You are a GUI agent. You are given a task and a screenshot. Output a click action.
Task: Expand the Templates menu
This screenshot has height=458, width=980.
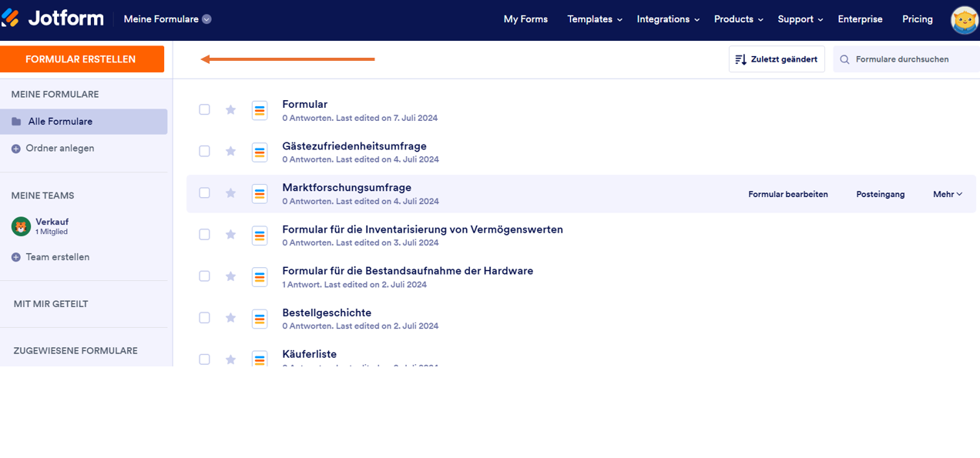click(594, 18)
